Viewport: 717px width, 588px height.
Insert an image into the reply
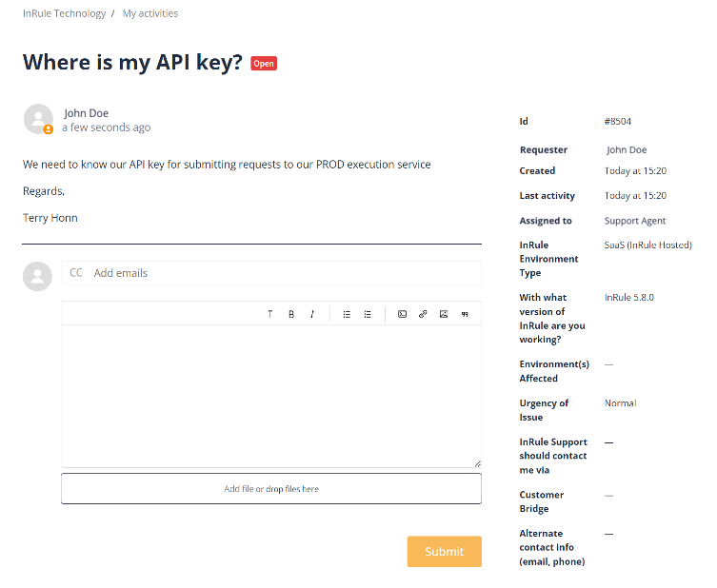coord(444,314)
